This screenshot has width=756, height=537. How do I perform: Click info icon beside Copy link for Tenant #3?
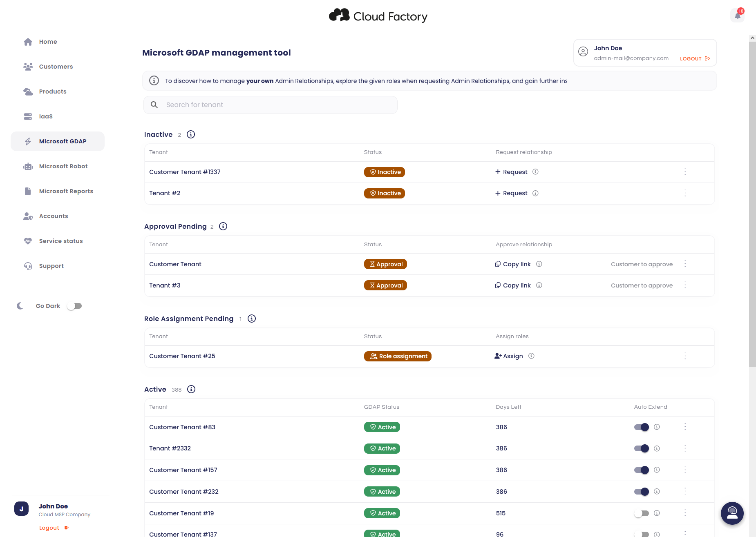point(539,285)
